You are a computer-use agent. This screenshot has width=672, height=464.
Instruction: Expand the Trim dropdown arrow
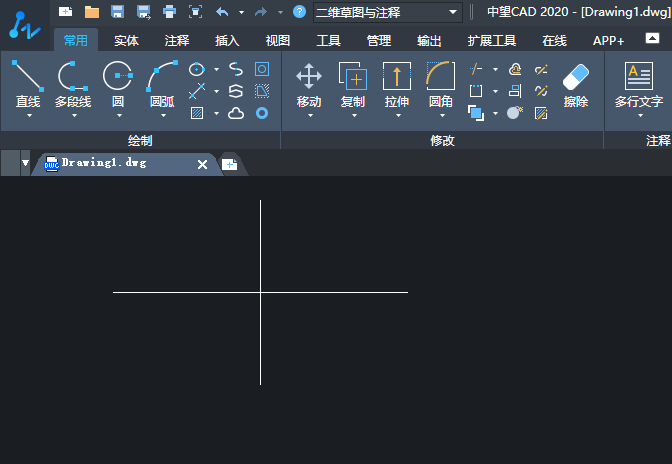[495, 69]
